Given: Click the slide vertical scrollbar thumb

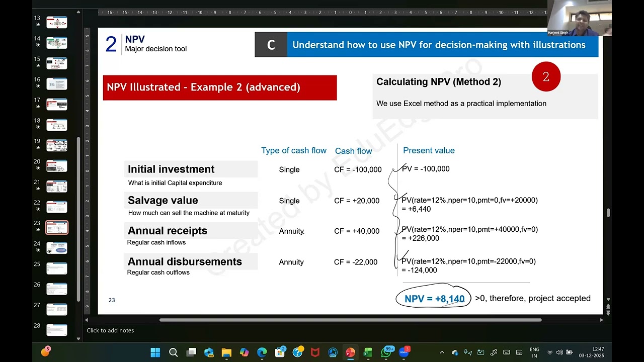Looking at the screenshot, I should pyautogui.click(x=608, y=213).
